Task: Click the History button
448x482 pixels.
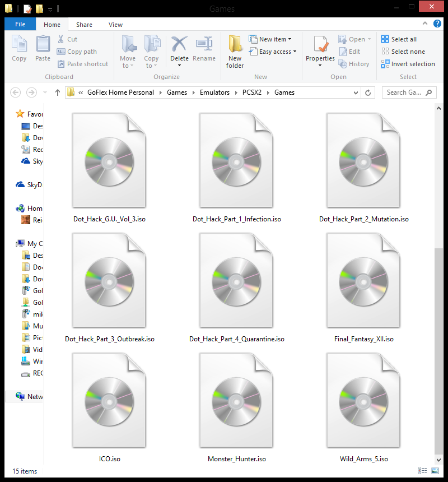Action: pos(354,64)
